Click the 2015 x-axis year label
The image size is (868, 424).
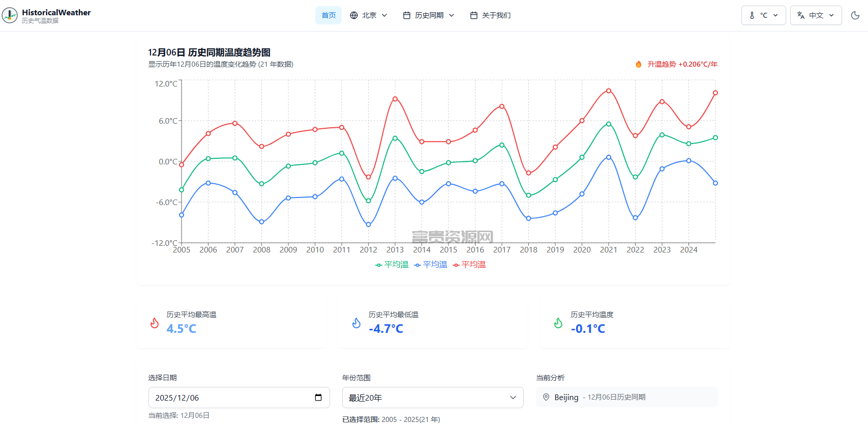pyautogui.click(x=448, y=249)
